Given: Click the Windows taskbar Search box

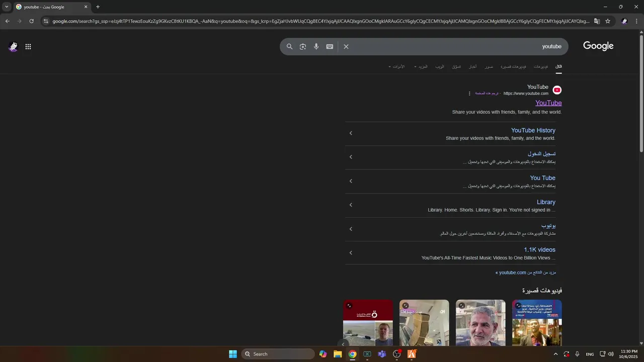Looking at the screenshot, I should 278,354.
